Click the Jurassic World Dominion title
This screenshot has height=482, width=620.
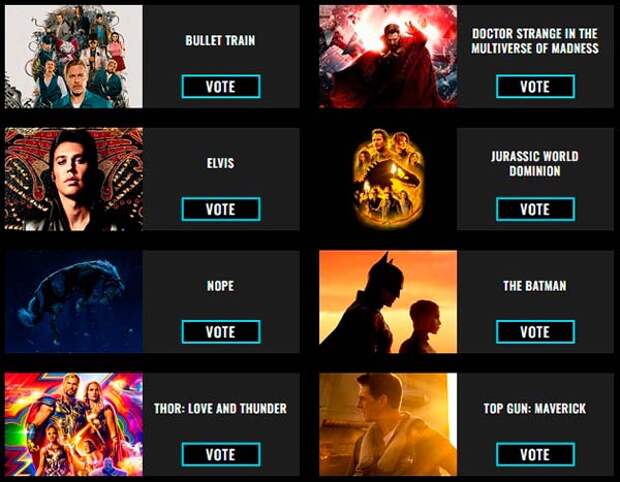coord(535,163)
